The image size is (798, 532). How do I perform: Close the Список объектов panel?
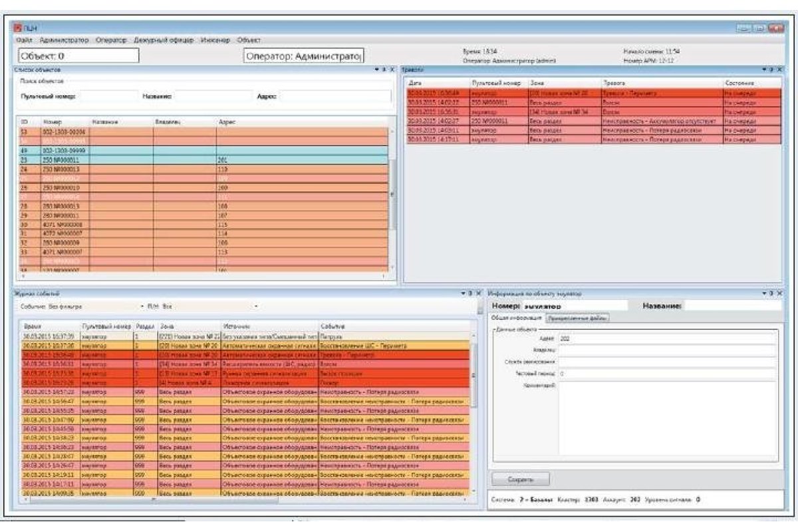click(x=392, y=69)
